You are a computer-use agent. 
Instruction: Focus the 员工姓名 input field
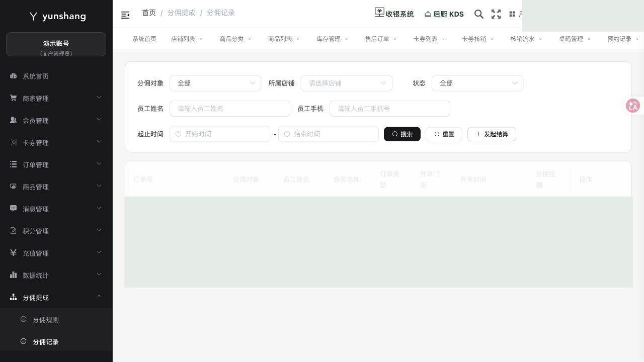pos(230,109)
